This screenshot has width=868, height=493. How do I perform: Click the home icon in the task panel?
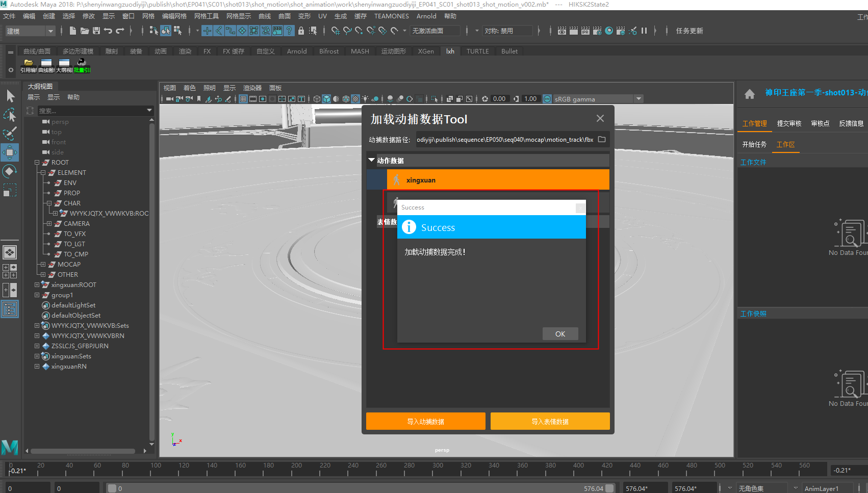pyautogui.click(x=749, y=94)
